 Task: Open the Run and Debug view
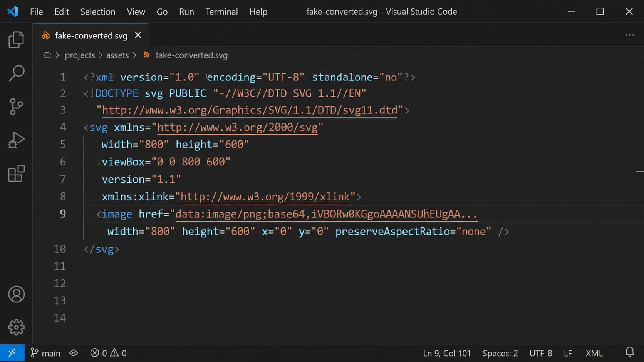point(16,140)
